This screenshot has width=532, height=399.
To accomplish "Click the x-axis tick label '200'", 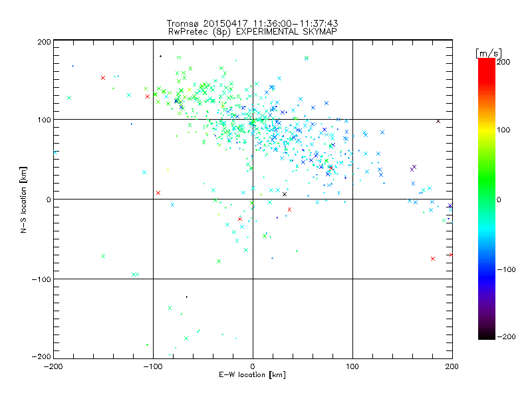I will pyautogui.click(x=452, y=366).
